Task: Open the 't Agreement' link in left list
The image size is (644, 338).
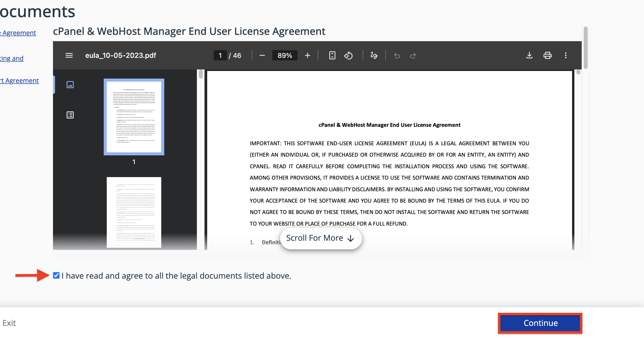Action: 19,81
